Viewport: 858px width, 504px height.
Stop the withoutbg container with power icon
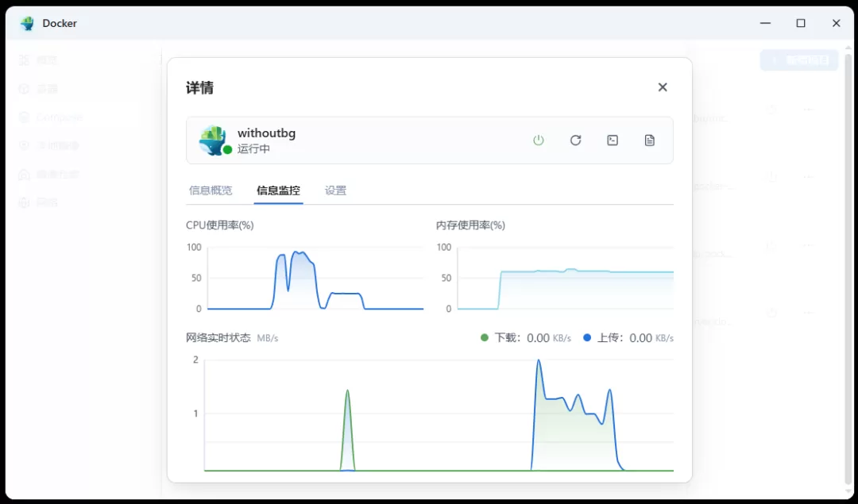tap(539, 140)
